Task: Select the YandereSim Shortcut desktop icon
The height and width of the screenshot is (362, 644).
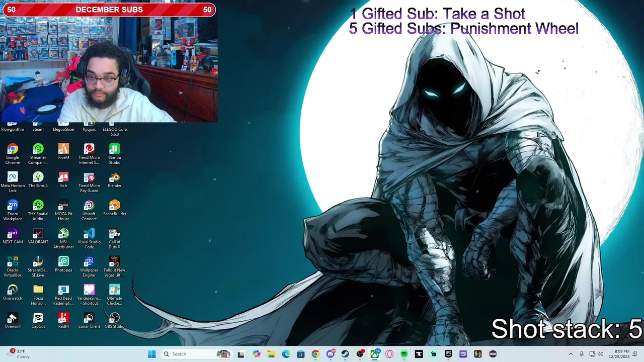Action: (x=89, y=295)
